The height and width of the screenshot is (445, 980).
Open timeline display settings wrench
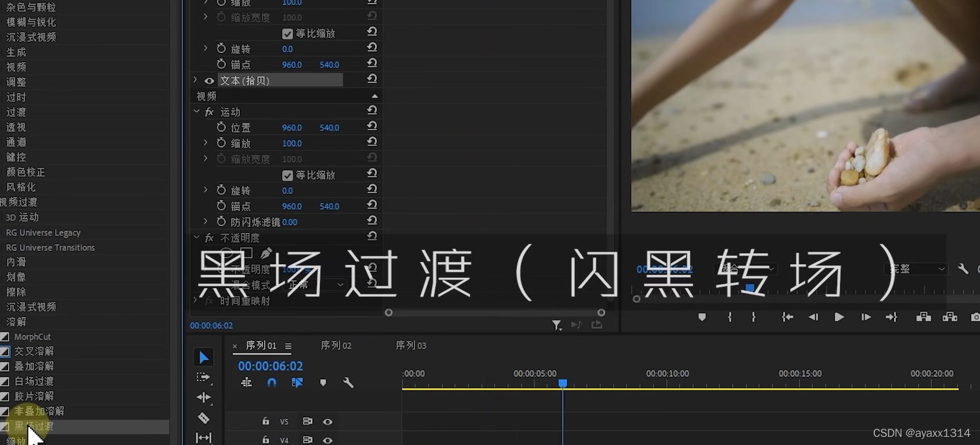[x=348, y=382]
